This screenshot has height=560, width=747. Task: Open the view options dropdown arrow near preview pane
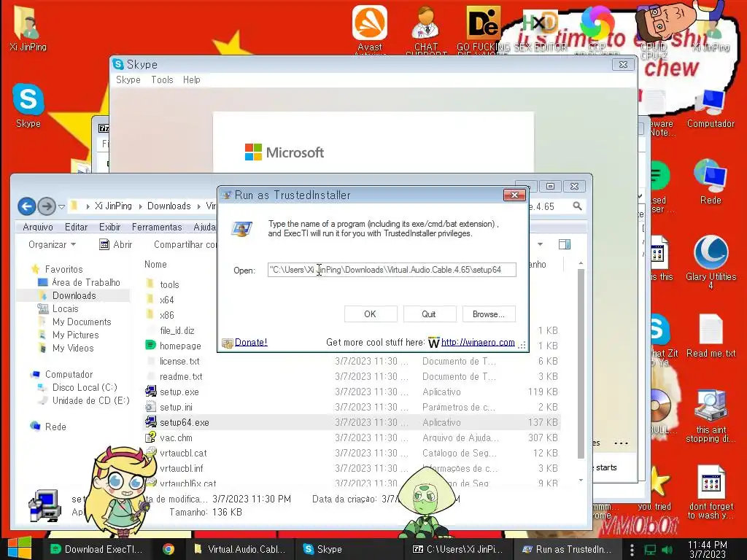[541, 244]
